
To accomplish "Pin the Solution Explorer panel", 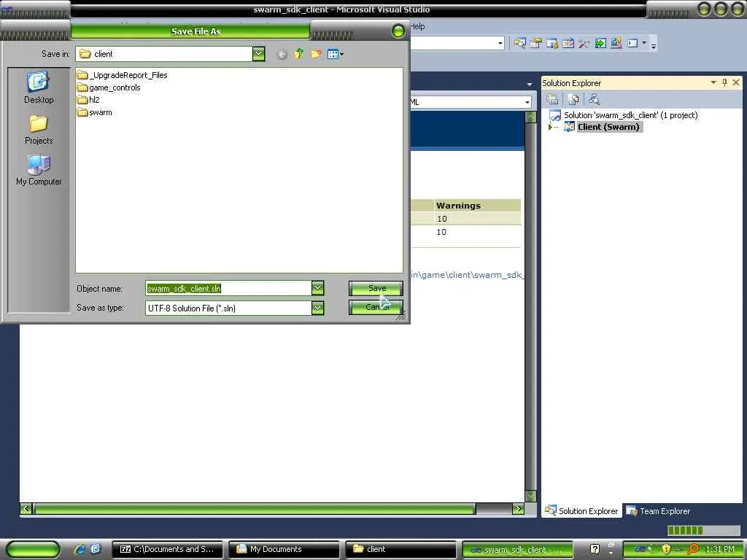I will 724,82.
